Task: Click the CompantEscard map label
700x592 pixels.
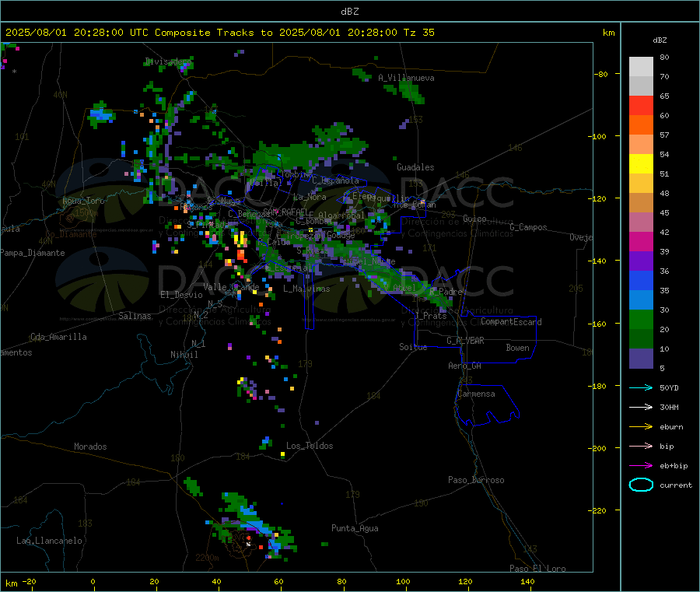Action: pos(511,322)
